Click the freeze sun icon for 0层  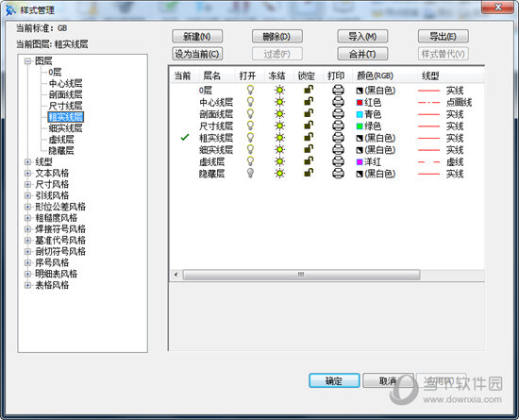(280, 90)
